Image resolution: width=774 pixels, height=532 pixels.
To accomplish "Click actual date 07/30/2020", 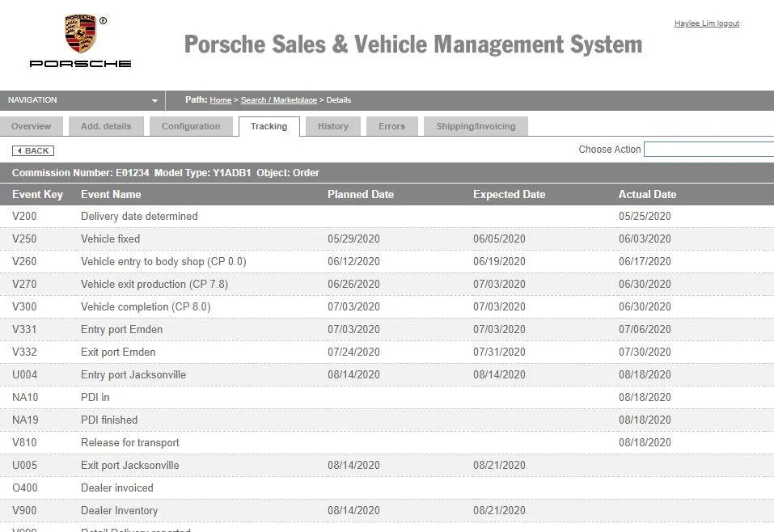I will 645,353.
